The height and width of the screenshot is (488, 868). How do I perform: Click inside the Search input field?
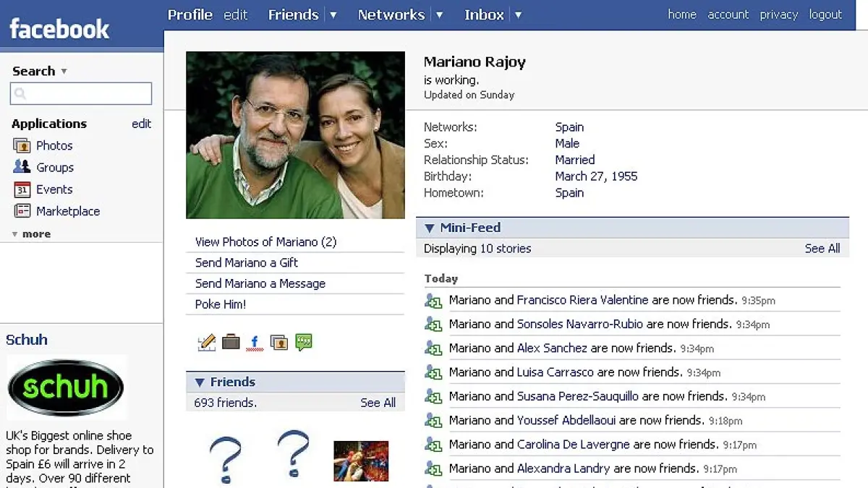[81, 93]
